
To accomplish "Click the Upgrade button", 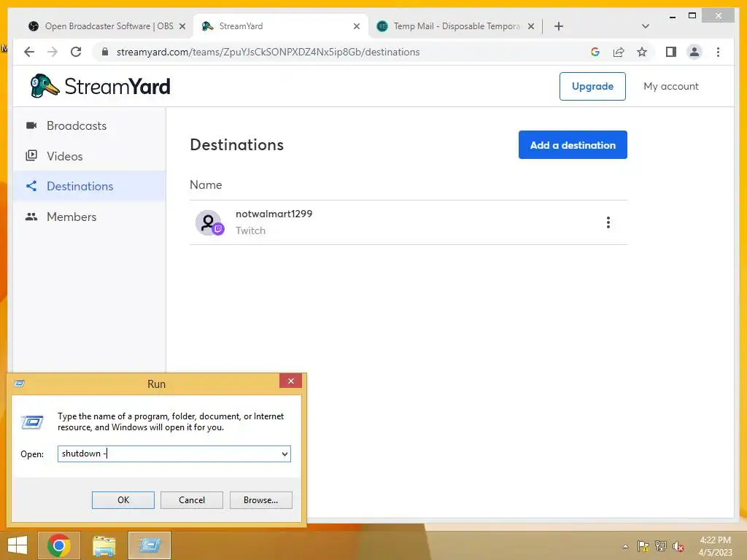I will pyautogui.click(x=592, y=86).
